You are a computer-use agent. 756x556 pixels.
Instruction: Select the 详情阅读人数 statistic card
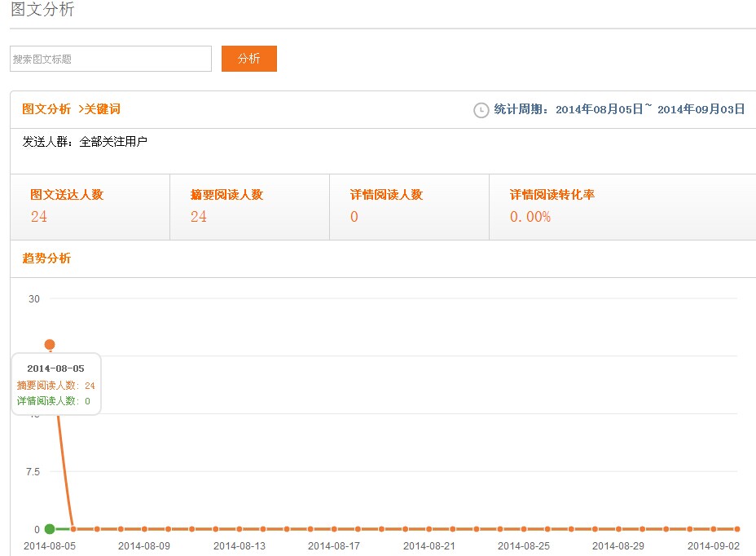tap(409, 206)
